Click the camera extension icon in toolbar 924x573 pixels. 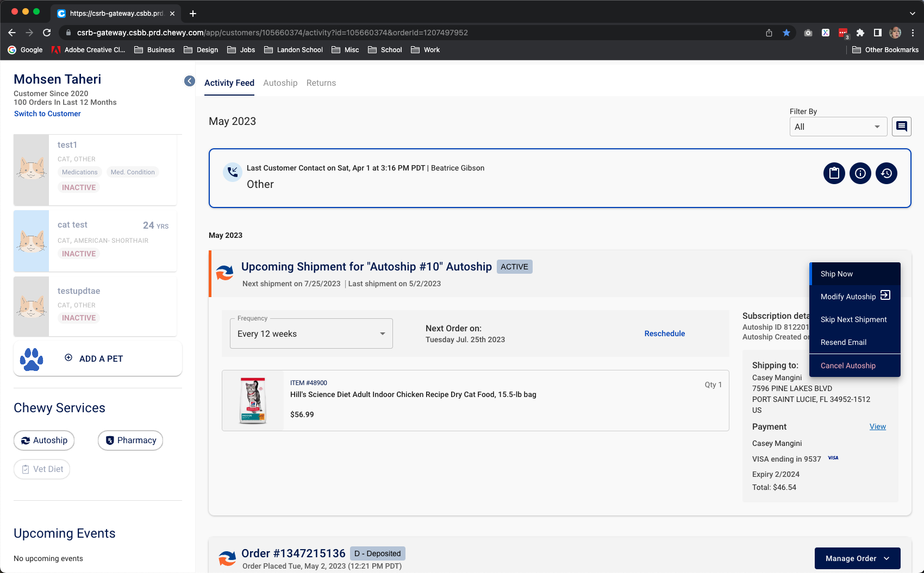(x=808, y=33)
